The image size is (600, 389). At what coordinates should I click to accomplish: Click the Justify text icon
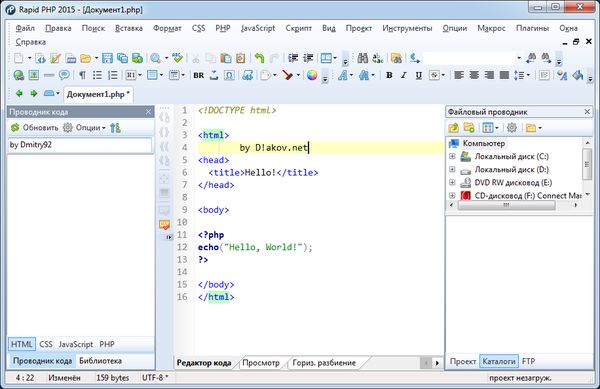coord(504,75)
